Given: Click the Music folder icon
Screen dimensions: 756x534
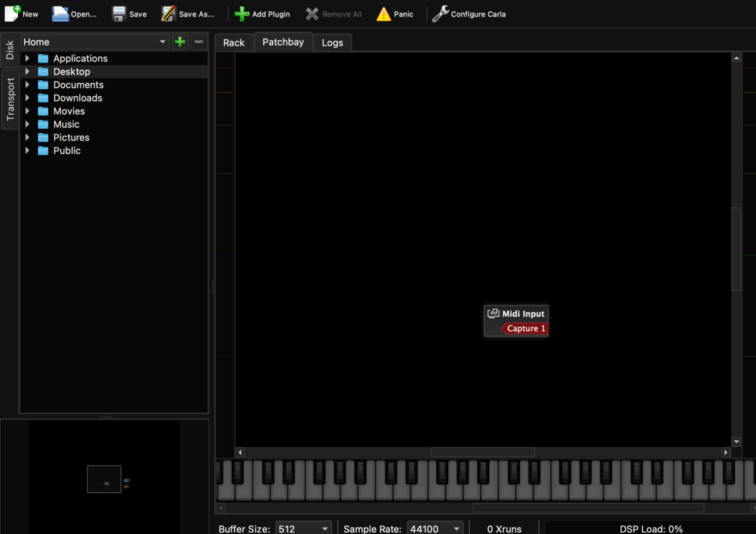Looking at the screenshot, I should 43,124.
